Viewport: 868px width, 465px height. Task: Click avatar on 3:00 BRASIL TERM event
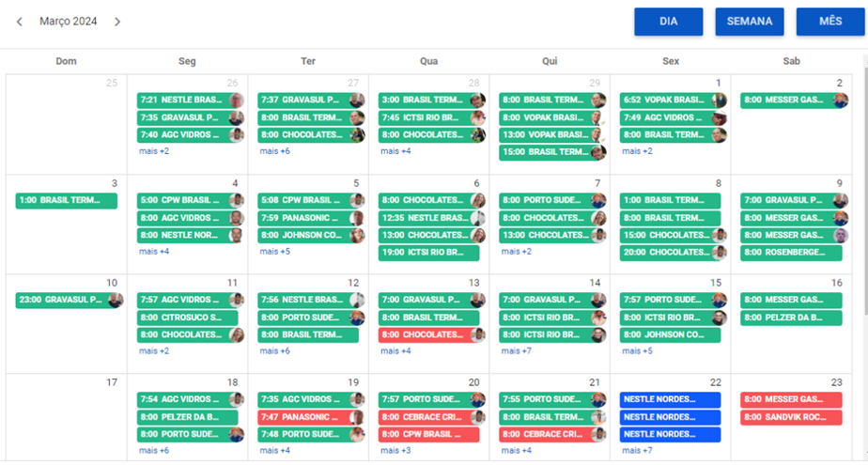pos(477,101)
